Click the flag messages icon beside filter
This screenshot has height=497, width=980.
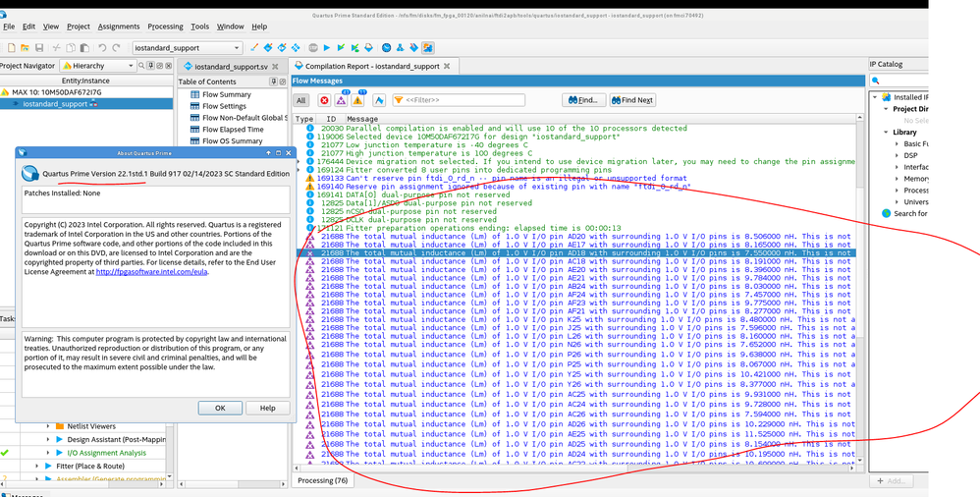(378, 100)
